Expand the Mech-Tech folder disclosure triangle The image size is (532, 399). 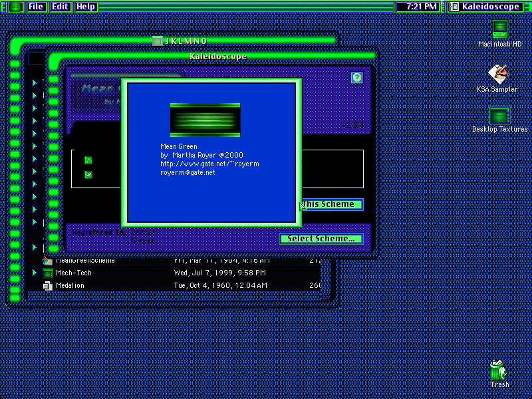(x=35, y=273)
